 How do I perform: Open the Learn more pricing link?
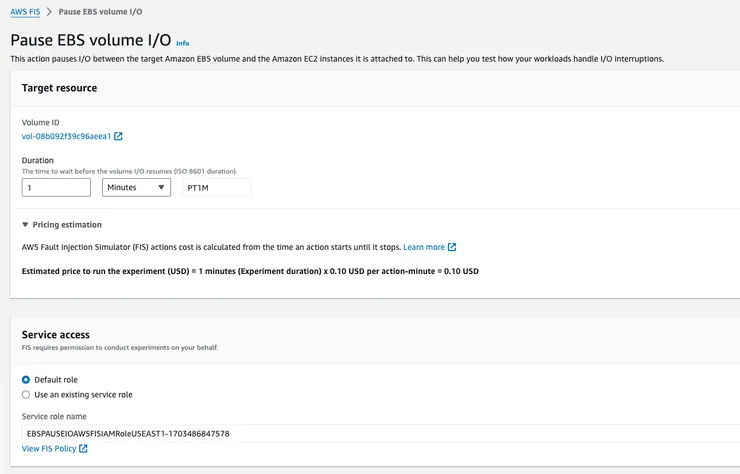click(424, 247)
